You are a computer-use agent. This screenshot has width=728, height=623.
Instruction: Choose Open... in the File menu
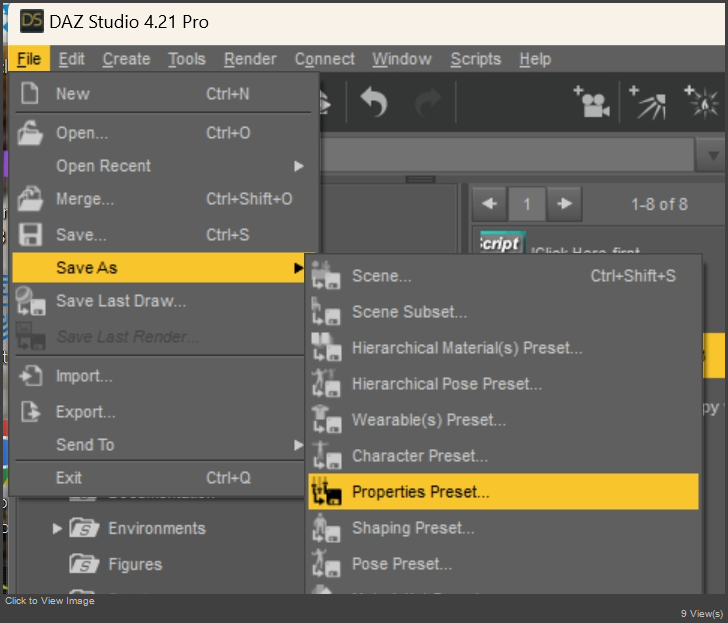click(x=163, y=133)
